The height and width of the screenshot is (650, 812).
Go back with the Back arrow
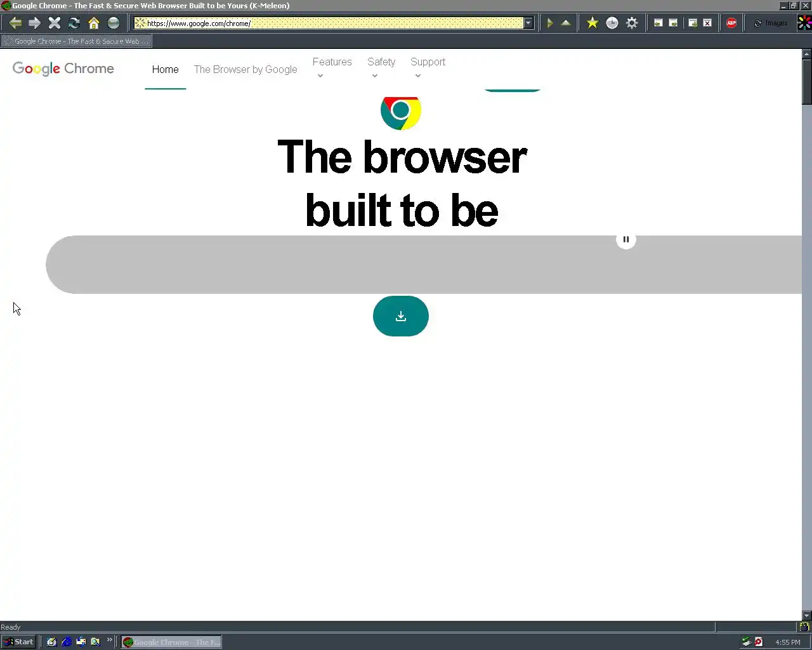(15, 23)
